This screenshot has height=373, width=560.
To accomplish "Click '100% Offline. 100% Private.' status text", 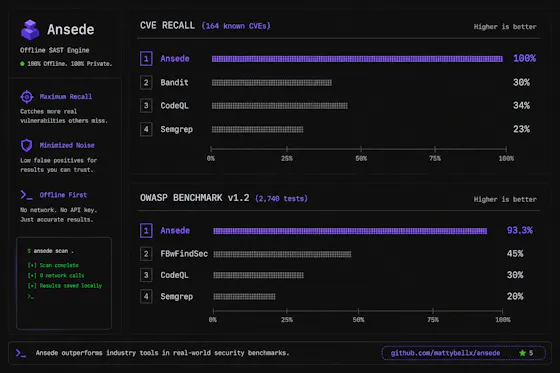I will 70,64.
